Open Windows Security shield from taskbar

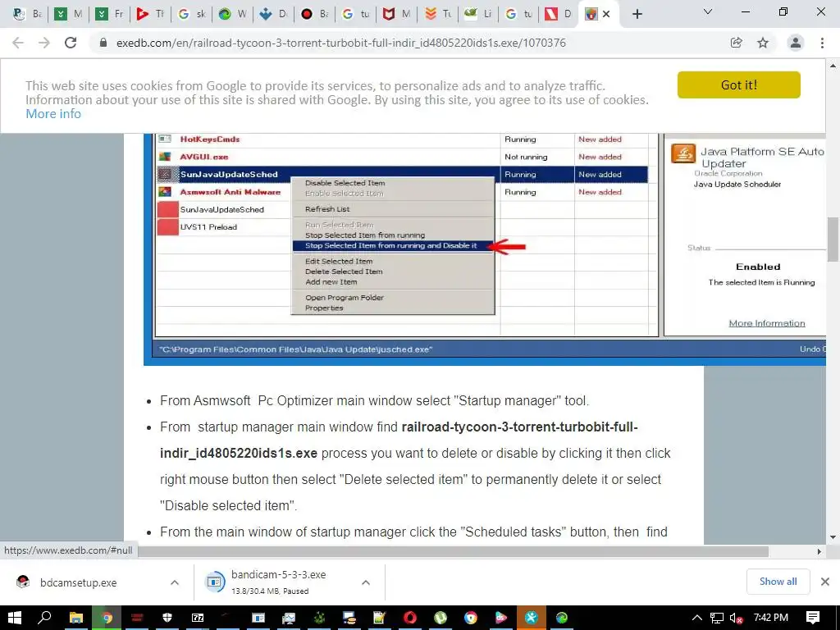[x=167, y=618]
